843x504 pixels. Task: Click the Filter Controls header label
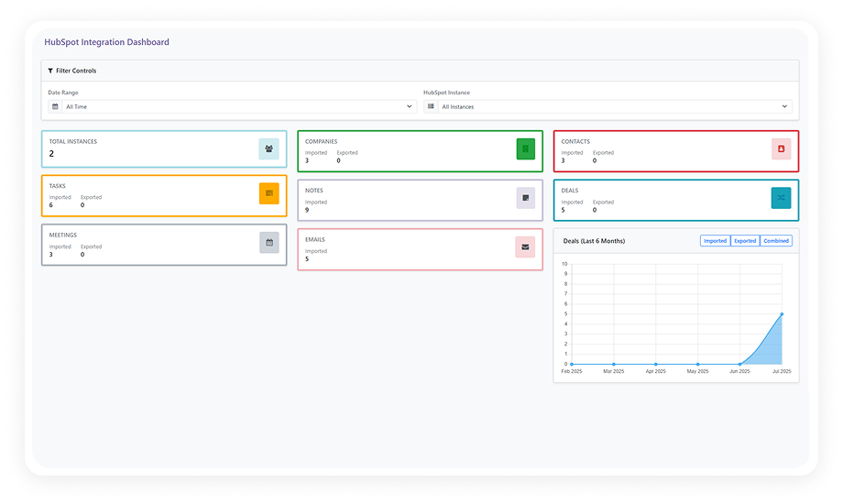click(76, 71)
